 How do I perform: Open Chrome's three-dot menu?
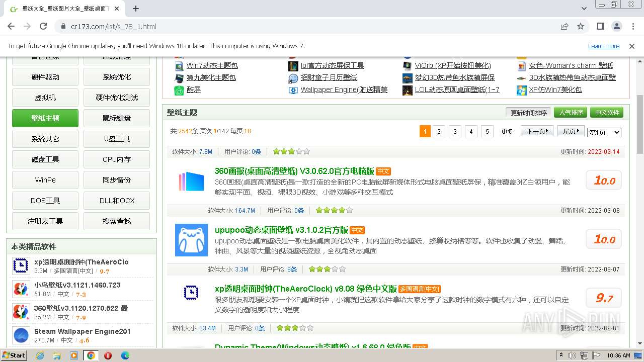632,27
